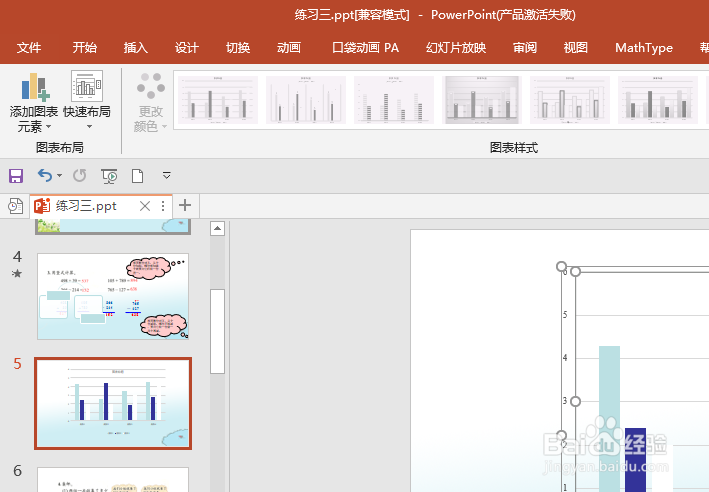Image resolution: width=709 pixels, height=492 pixels.
Task: Switch to the 切换 tab
Action: point(238,47)
